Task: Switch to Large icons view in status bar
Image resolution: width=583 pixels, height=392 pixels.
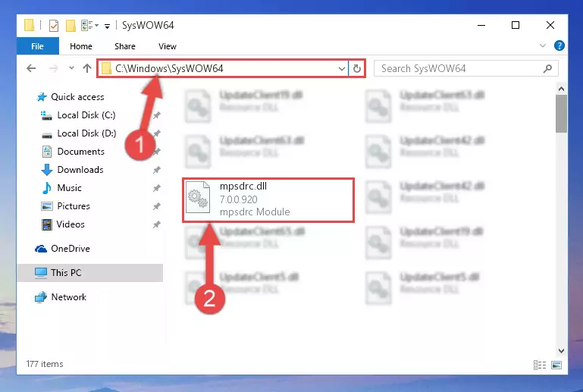Action: [556, 365]
